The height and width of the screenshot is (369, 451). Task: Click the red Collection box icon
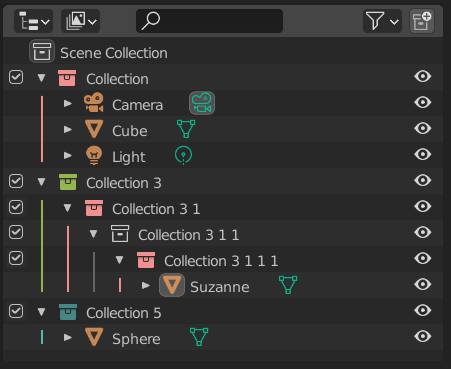(x=67, y=78)
